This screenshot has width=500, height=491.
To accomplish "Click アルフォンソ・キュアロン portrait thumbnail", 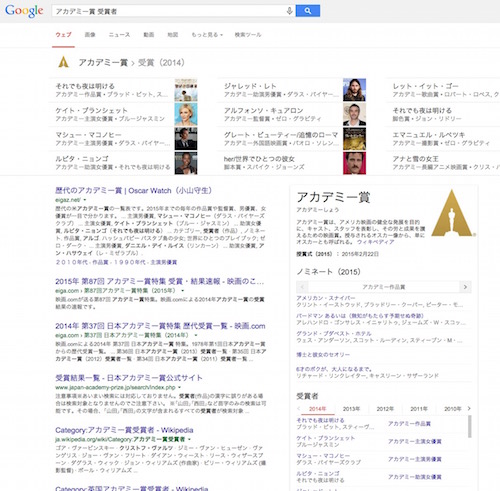I will click(354, 114).
